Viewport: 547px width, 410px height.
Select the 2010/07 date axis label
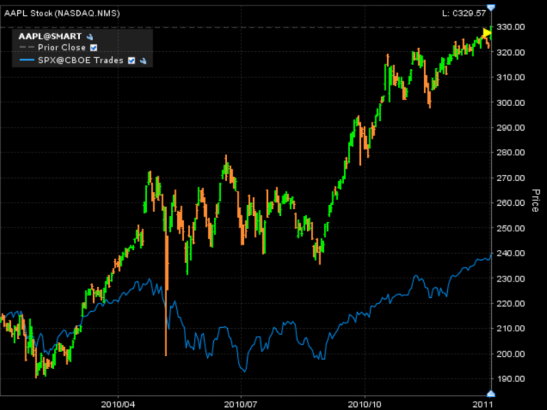click(241, 404)
